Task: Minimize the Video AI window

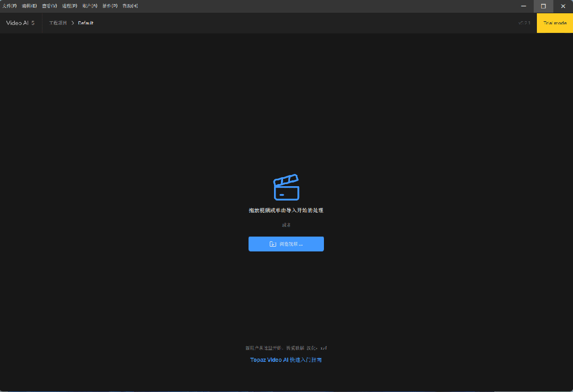Action: (x=524, y=6)
